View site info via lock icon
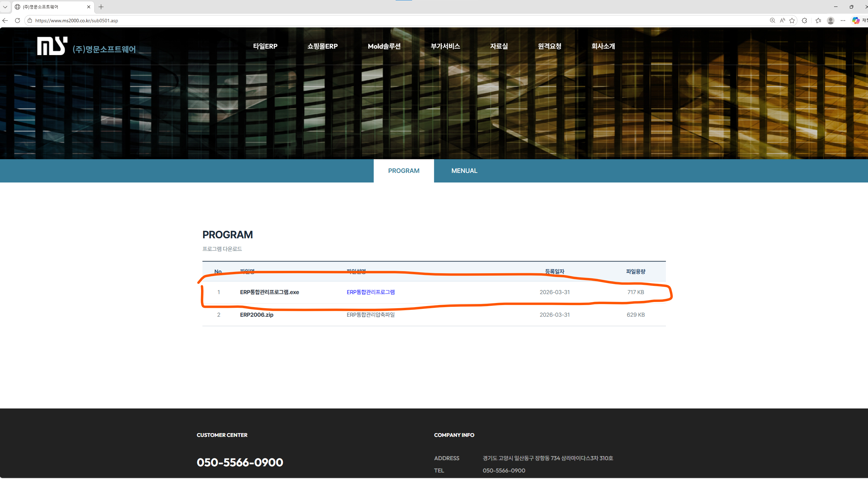This screenshot has width=868, height=479. tap(30, 21)
